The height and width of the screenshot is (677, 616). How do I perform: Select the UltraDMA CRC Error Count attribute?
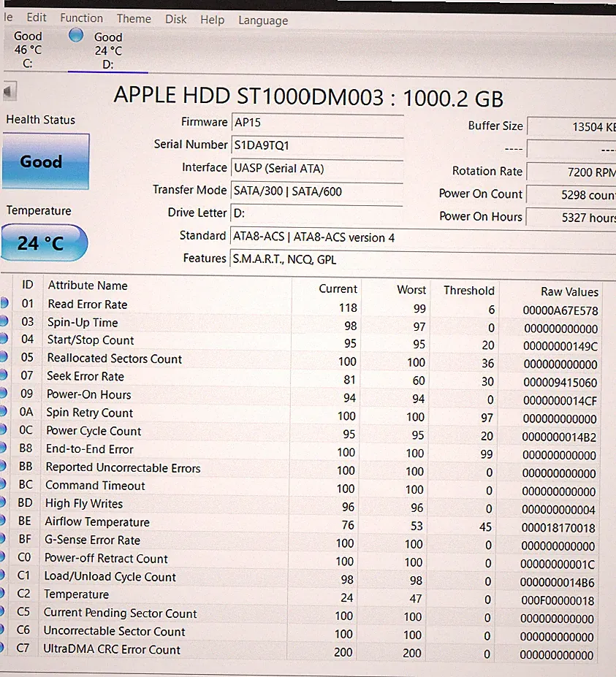click(112, 650)
